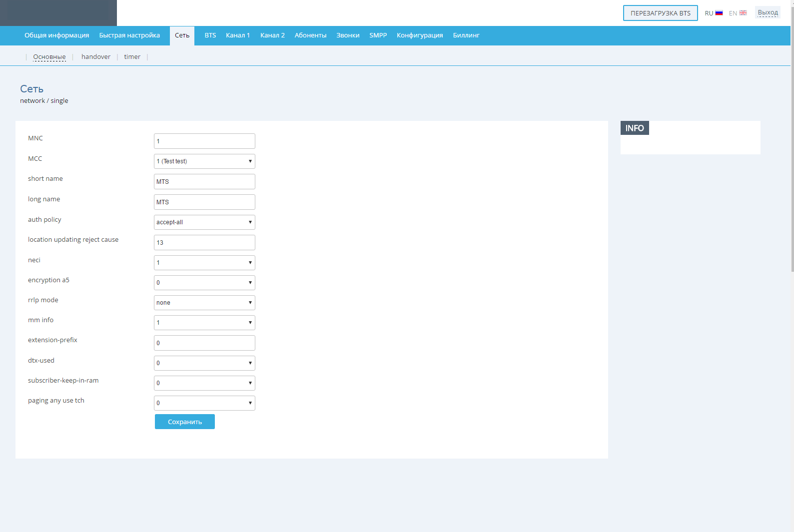Edit the long name field
The image size is (794, 532).
point(204,202)
